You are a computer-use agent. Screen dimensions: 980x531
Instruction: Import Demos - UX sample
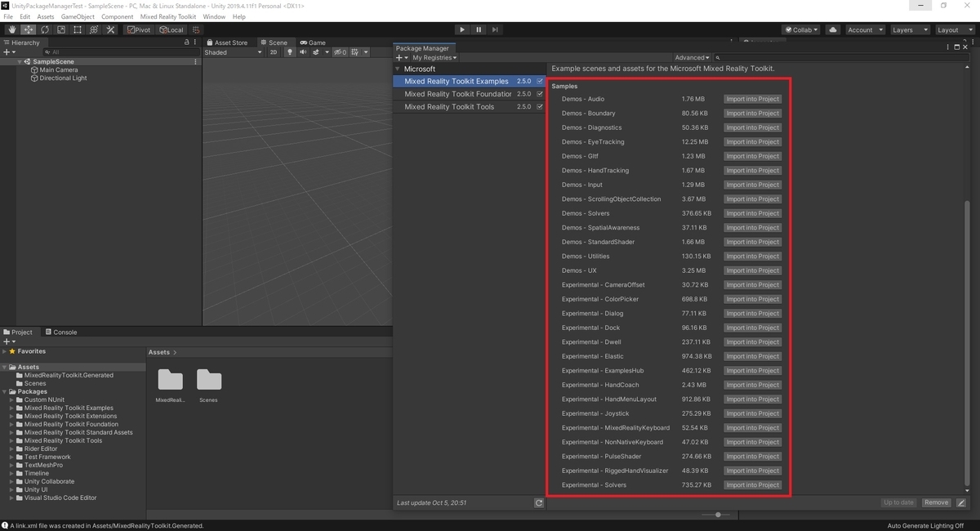click(752, 270)
